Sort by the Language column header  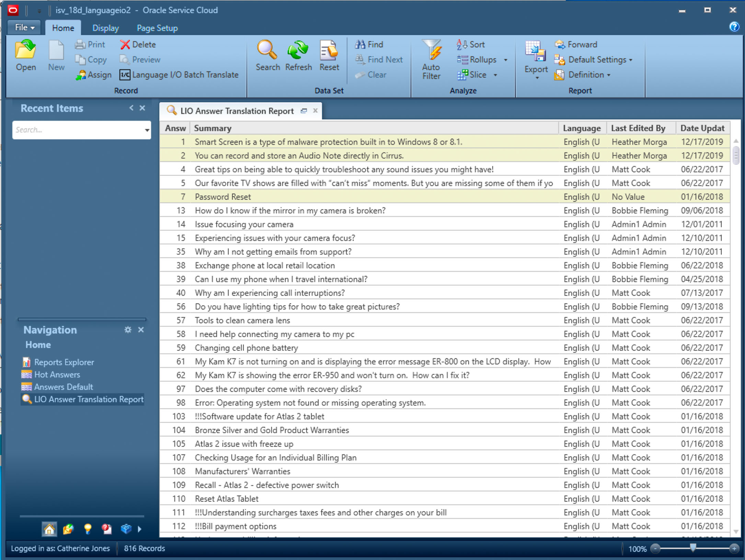[x=582, y=128]
